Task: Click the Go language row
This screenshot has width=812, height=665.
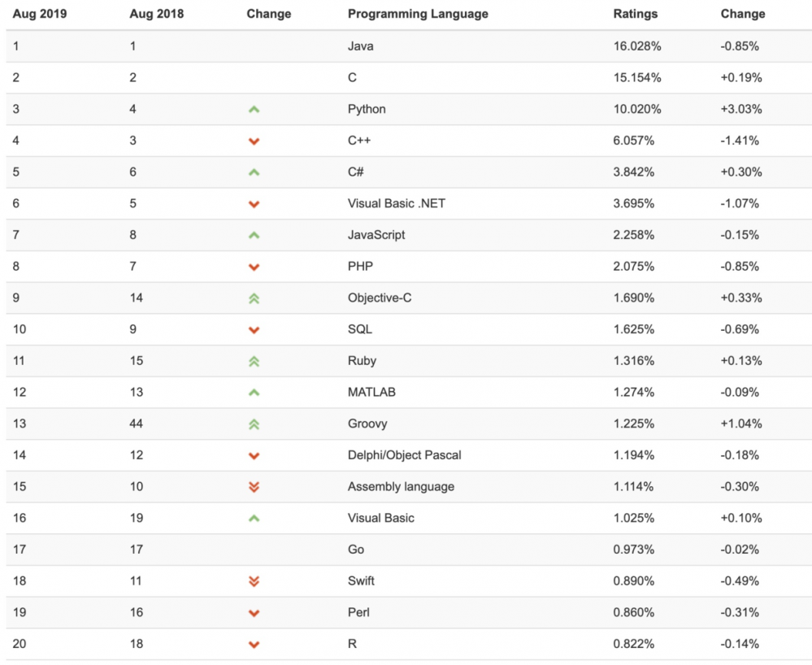Action: pos(356,550)
